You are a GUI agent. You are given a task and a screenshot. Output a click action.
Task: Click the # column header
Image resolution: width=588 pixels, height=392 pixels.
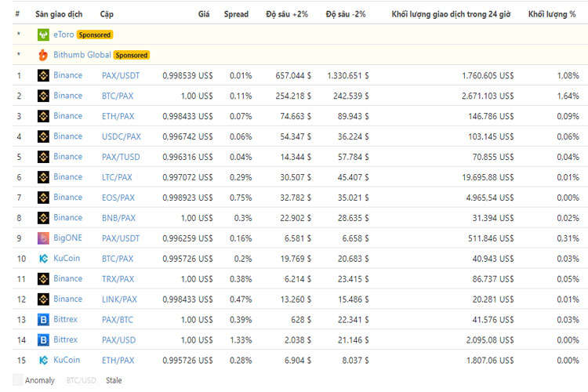point(17,14)
